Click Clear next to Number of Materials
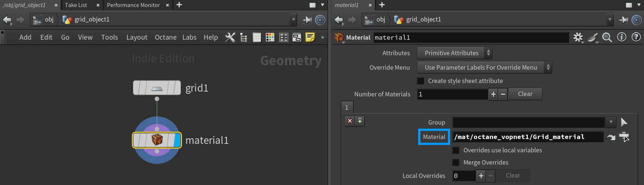644x185 pixels. (525, 94)
